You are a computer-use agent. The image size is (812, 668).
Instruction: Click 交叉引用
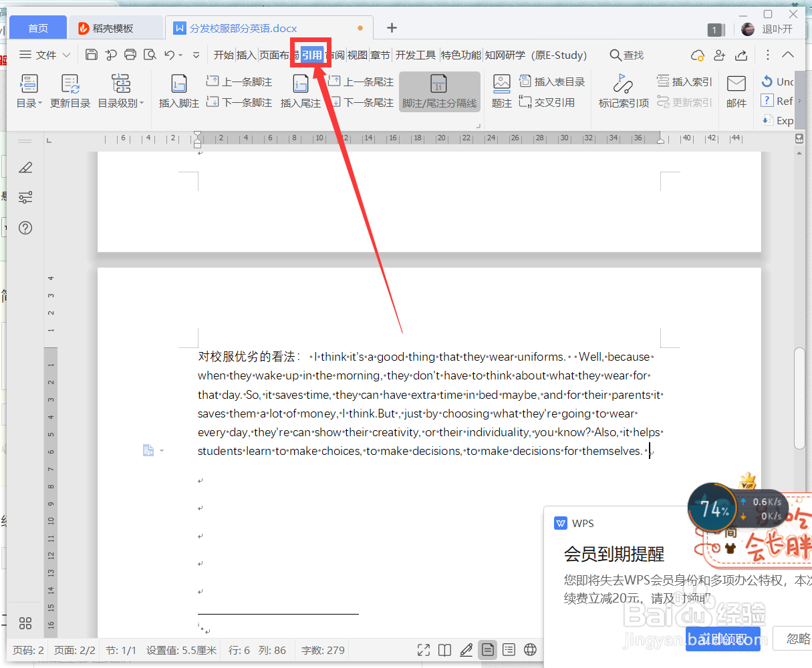click(x=547, y=102)
